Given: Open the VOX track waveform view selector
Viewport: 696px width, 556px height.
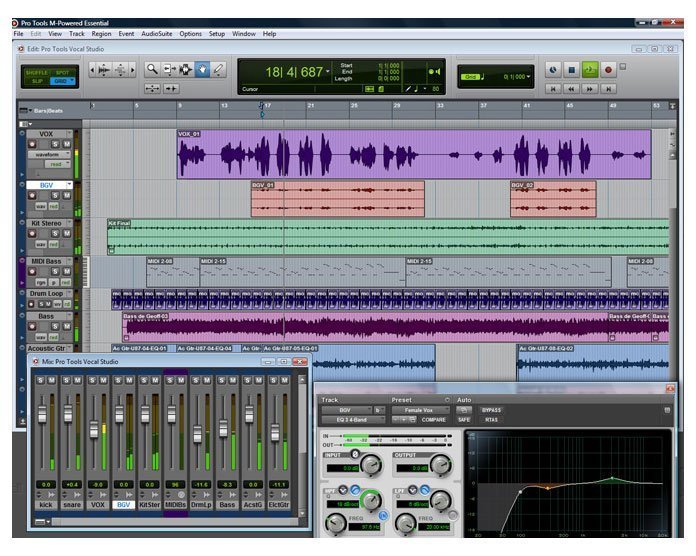Looking at the screenshot, I should (49, 154).
